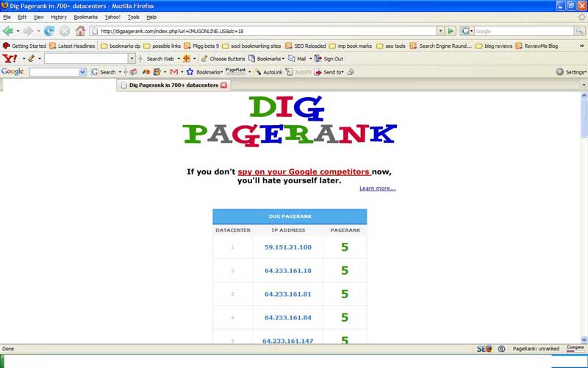
Task: Click Sign Out on the Yahoo toolbar
Action: [x=329, y=59]
